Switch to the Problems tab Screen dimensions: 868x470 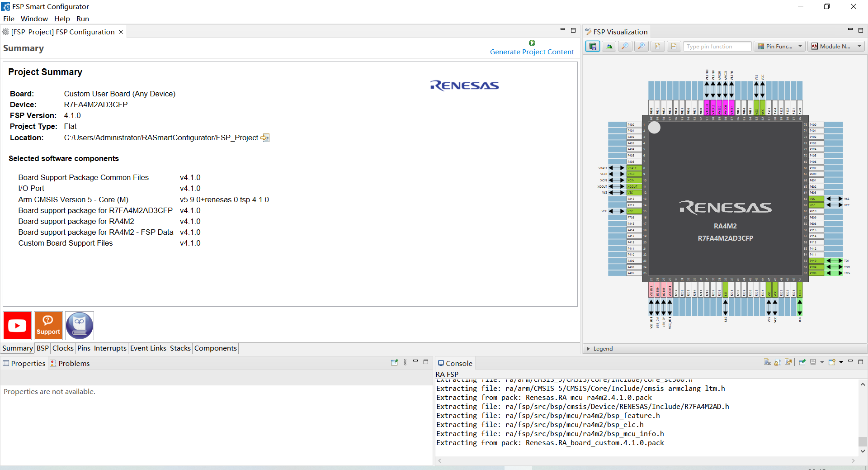70,363
